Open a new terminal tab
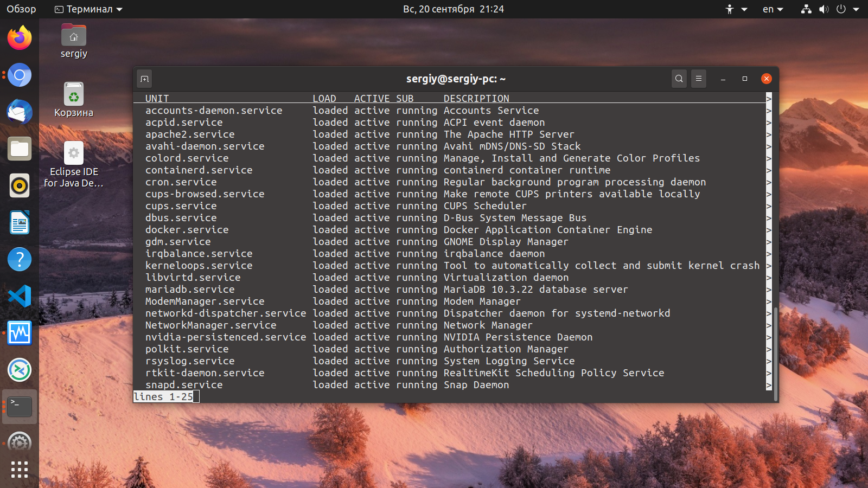 pyautogui.click(x=144, y=79)
